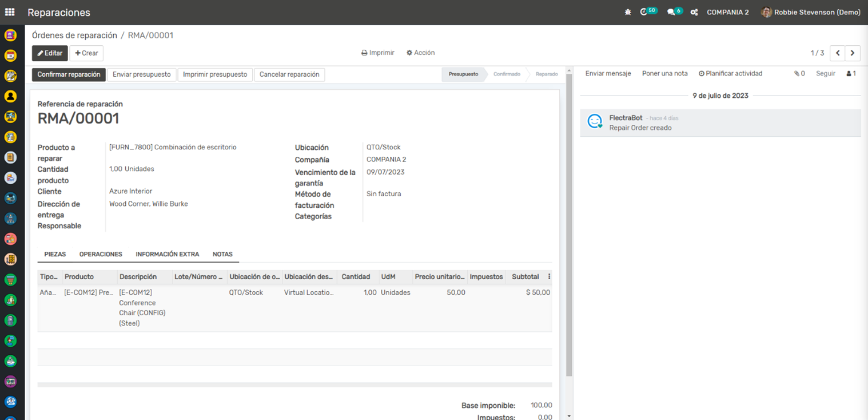868x420 pixels.
Task: Open Robbie Stevenson user menu
Action: pyautogui.click(x=811, y=12)
